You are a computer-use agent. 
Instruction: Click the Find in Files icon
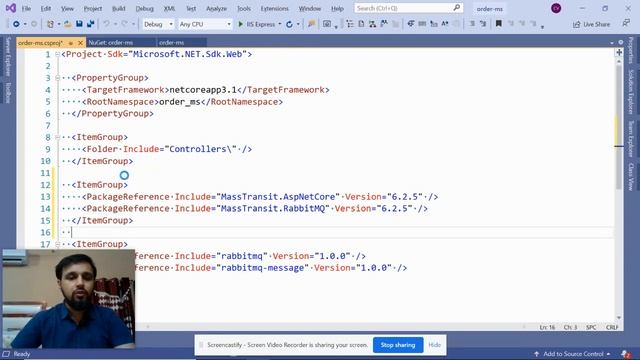(311, 24)
